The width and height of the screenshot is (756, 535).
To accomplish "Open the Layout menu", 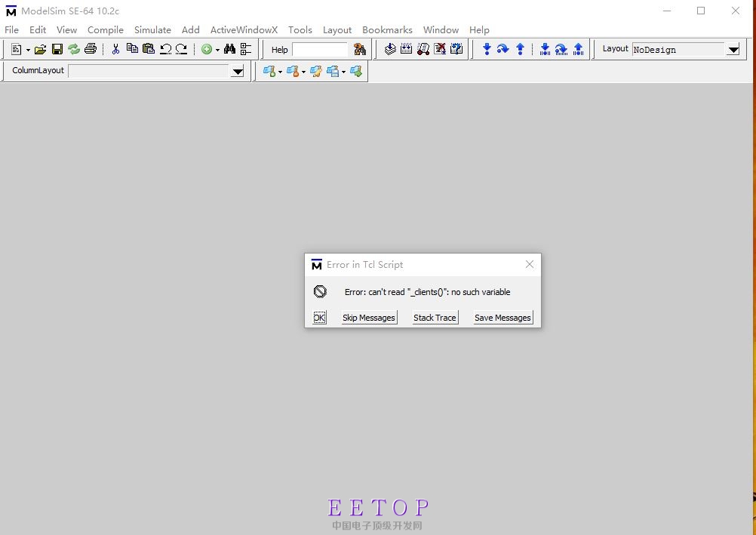I will 337,30.
